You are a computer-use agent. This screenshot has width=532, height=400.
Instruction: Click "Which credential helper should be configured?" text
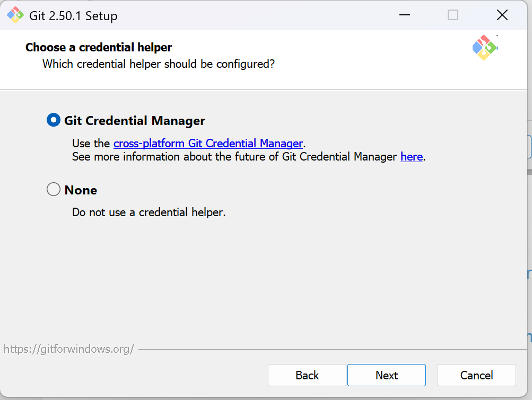click(159, 64)
